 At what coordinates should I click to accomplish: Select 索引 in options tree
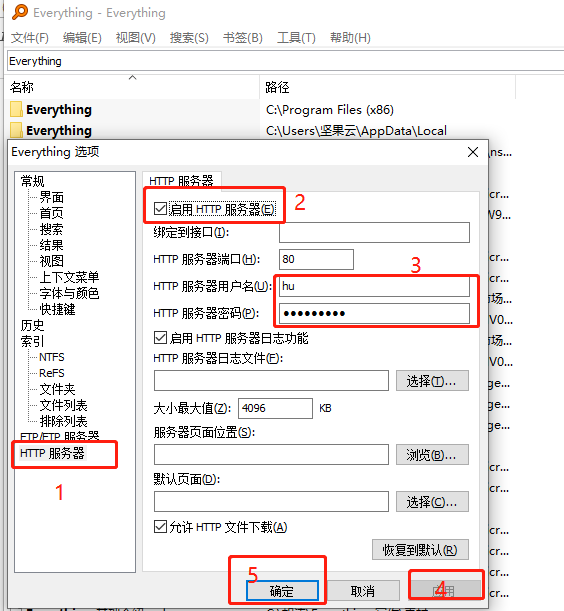click(x=32, y=341)
